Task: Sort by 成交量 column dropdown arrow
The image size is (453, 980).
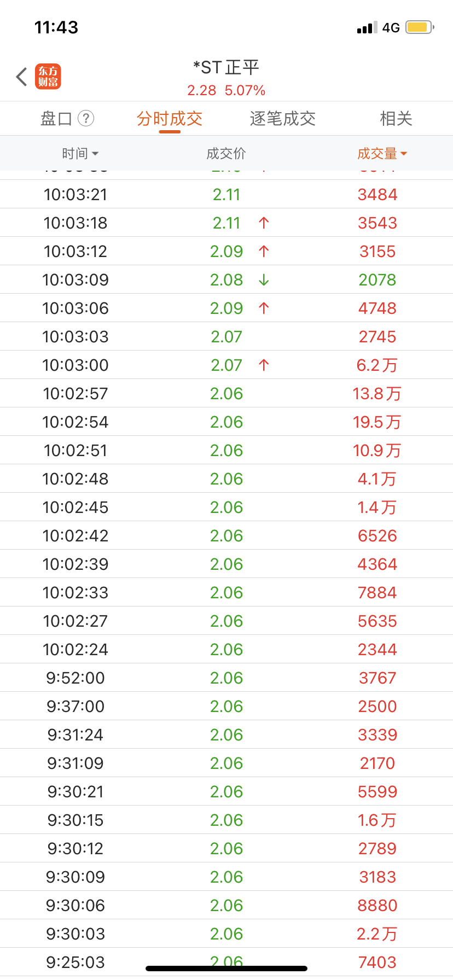Action: pyautogui.click(x=404, y=154)
